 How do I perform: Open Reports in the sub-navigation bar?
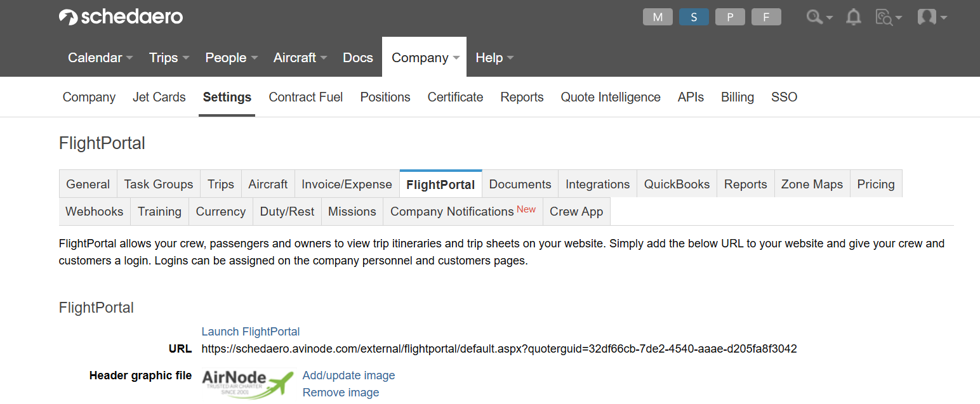522,97
